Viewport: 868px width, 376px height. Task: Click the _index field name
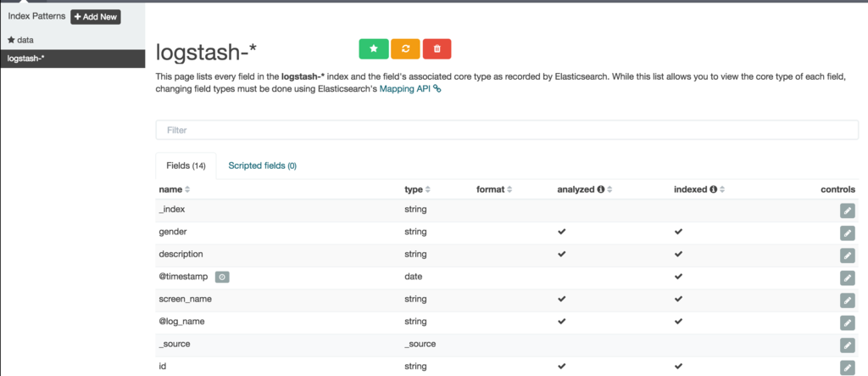(171, 209)
